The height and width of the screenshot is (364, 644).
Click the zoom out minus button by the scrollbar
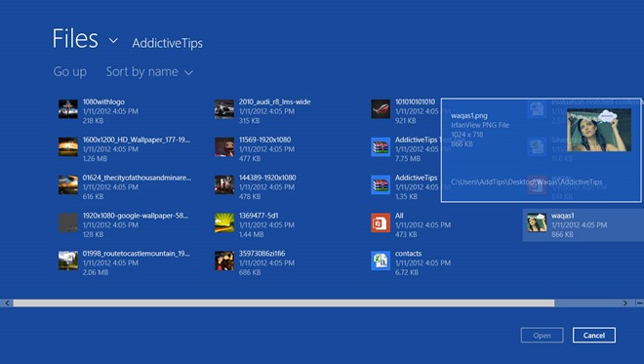[x=639, y=303]
